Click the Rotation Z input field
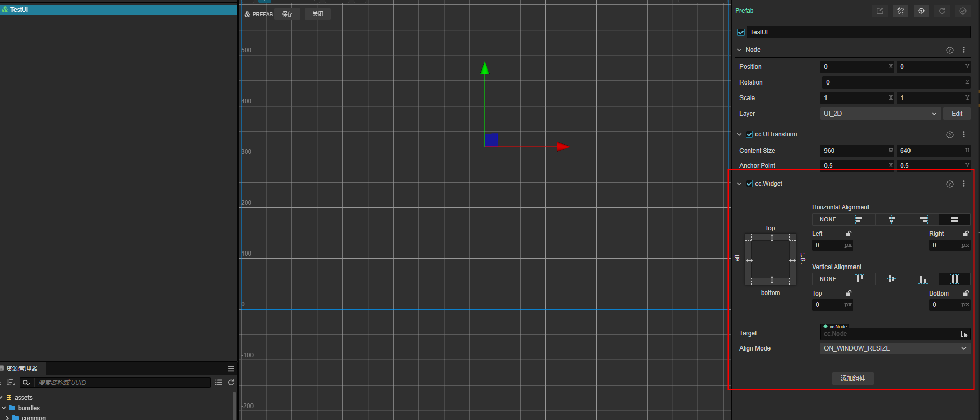The width and height of the screenshot is (980, 420). click(x=897, y=82)
